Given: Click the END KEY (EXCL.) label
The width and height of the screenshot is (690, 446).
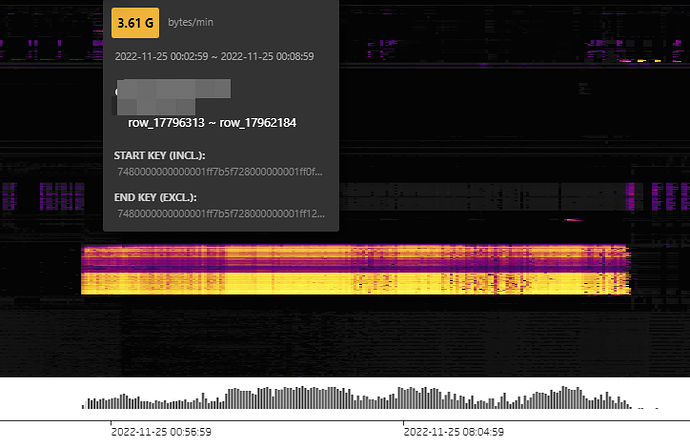Looking at the screenshot, I should [x=155, y=197].
